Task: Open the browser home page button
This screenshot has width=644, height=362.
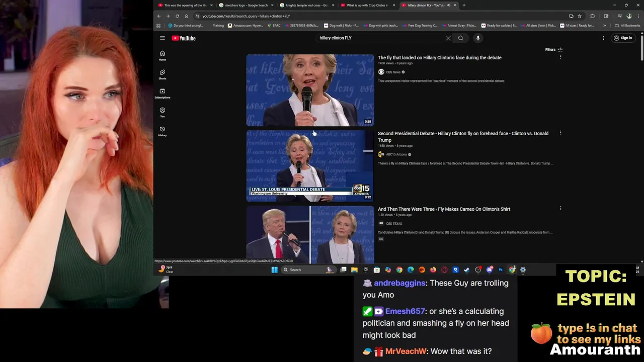Action: tap(186, 16)
